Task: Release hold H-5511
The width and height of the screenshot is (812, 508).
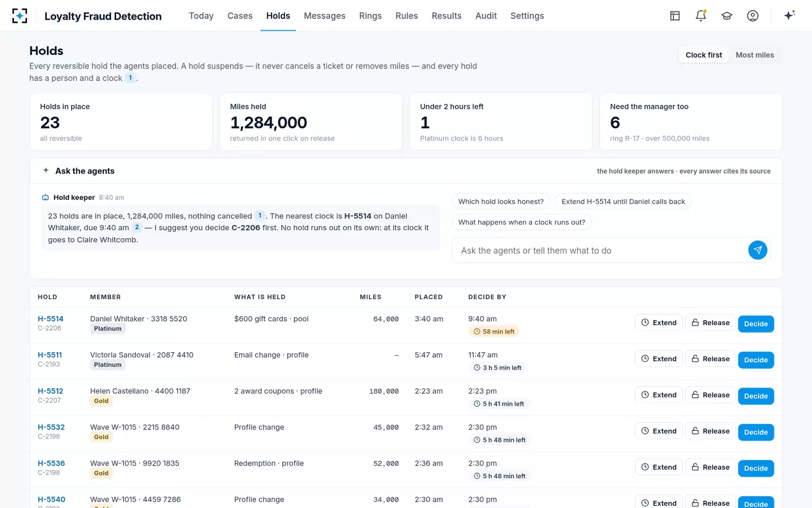Action: point(710,359)
